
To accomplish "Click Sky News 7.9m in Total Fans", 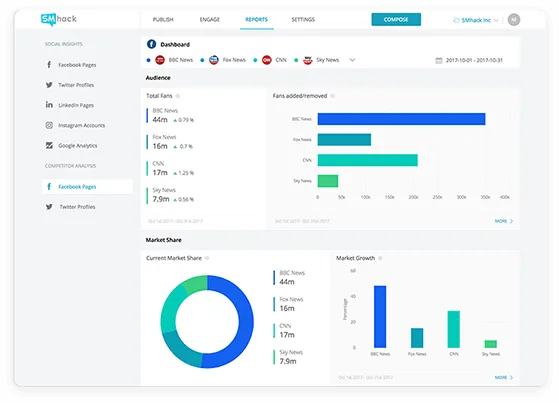I will pos(171,195).
